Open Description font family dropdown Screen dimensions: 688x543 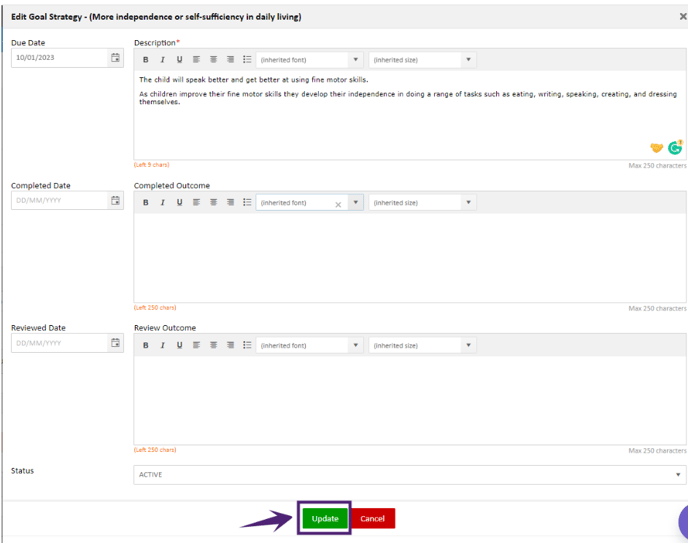pos(310,60)
